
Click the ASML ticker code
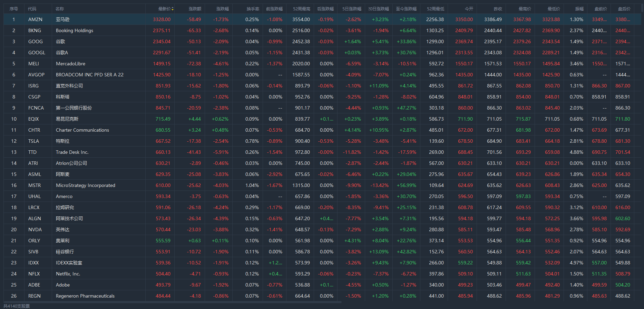[35, 174]
